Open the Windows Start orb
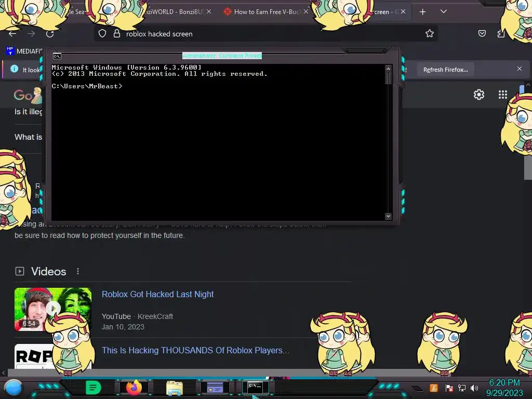The image size is (532, 399). click(13, 388)
